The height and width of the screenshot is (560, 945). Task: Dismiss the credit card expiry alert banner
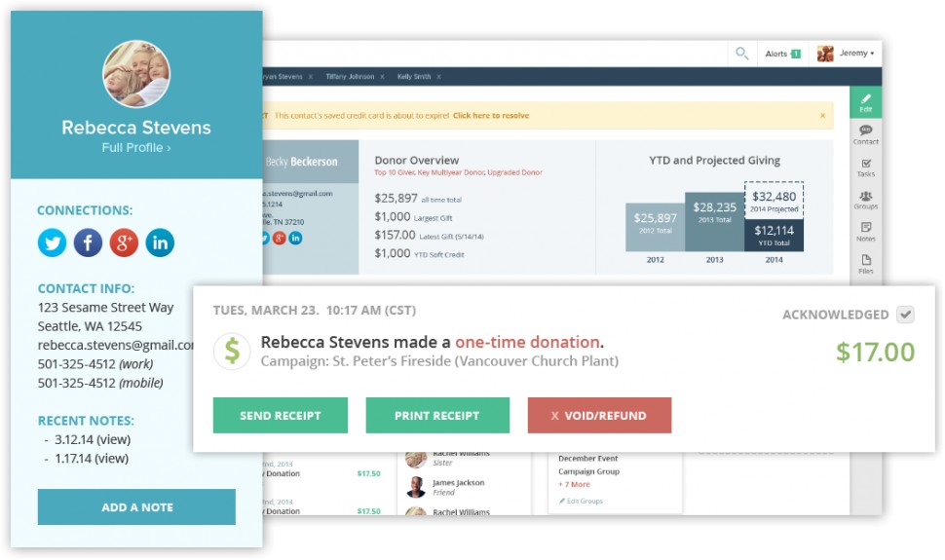[x=822, y=115]
